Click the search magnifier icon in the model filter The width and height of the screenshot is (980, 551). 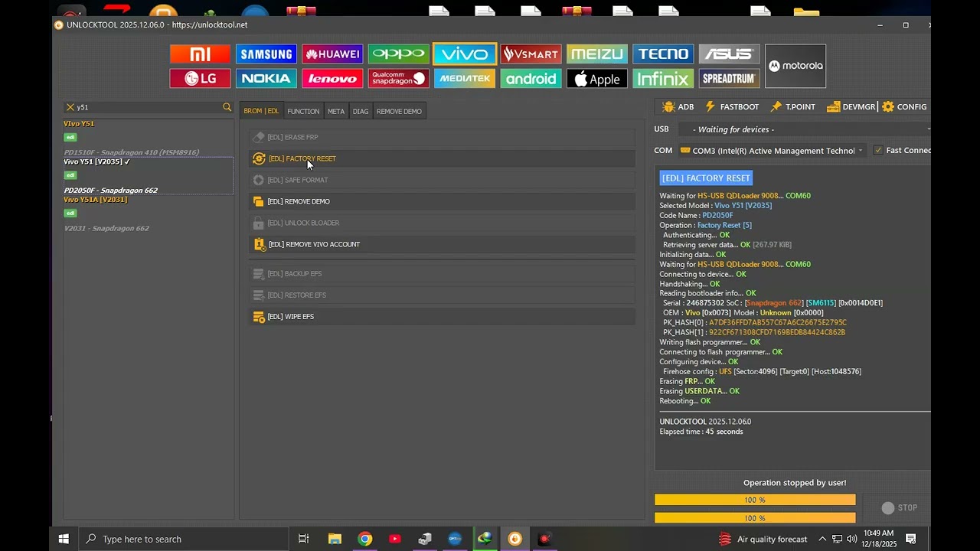coord(227,107)
